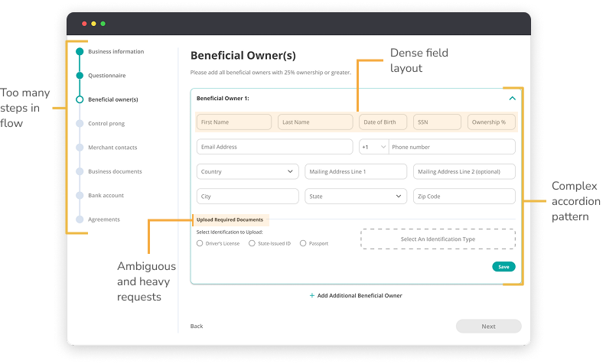
Task: Open the +1 country code dropdown
Action: point(373,147)
